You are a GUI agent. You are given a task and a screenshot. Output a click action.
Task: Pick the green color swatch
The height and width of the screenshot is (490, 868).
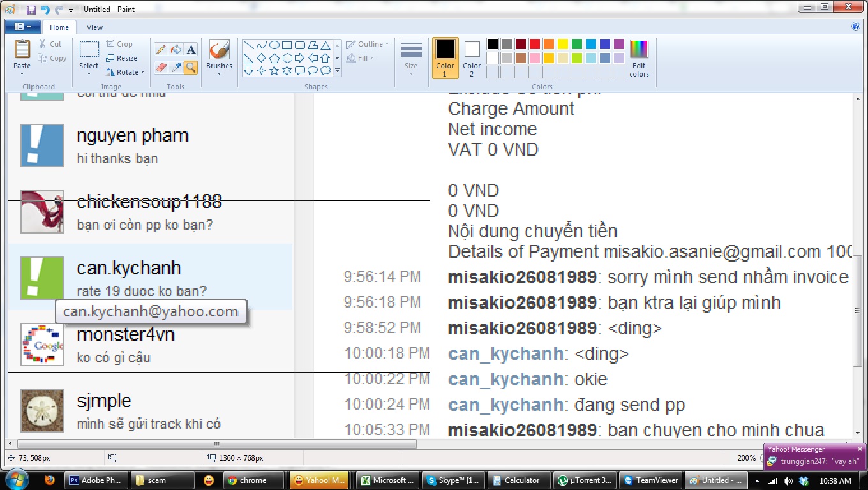(577, 44)
